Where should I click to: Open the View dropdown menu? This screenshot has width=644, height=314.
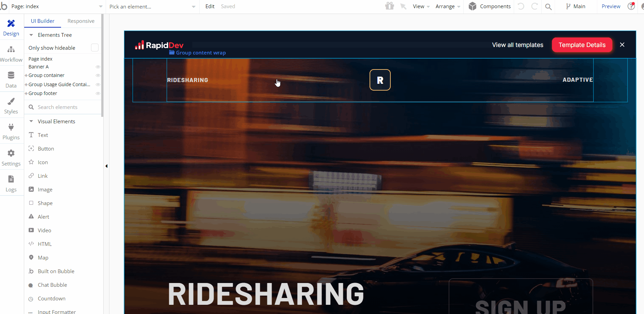tap(421, 6)
